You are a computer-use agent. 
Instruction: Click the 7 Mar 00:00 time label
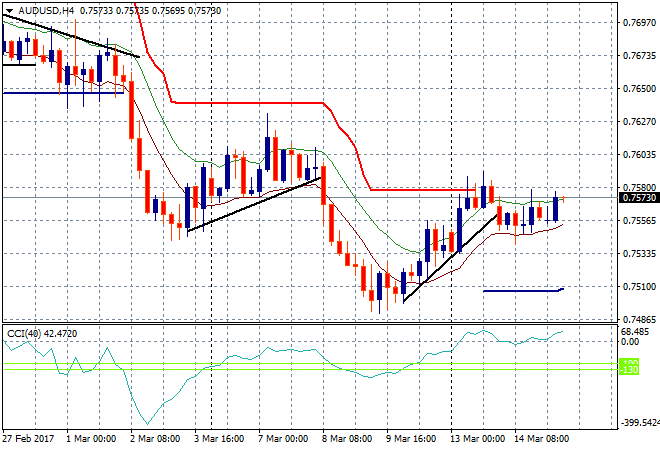(283, 439)
